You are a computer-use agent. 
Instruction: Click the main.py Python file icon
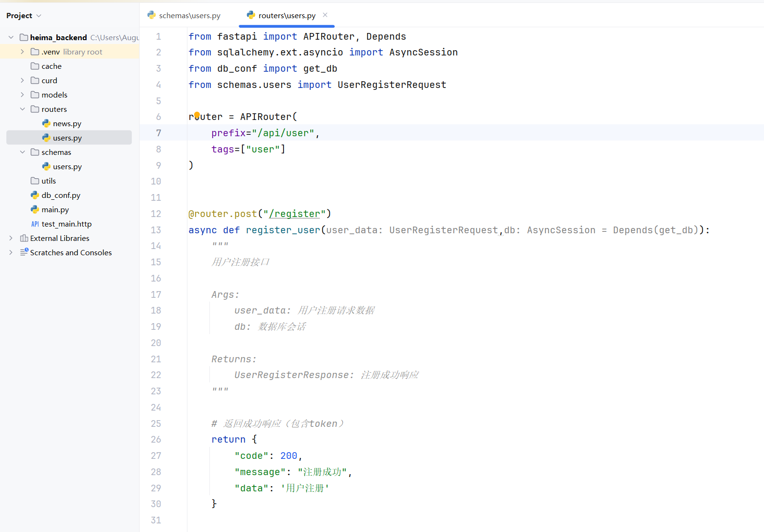tap(35, 209)
